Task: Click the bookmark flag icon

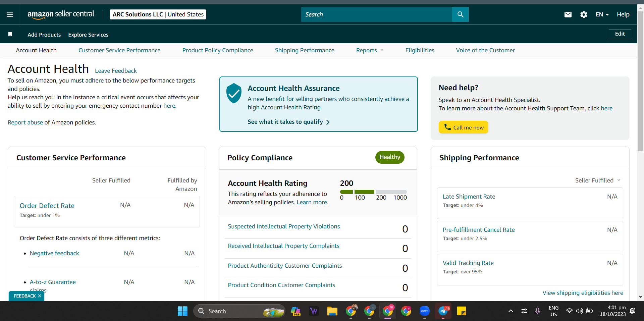Action: [x=10, y=34]
